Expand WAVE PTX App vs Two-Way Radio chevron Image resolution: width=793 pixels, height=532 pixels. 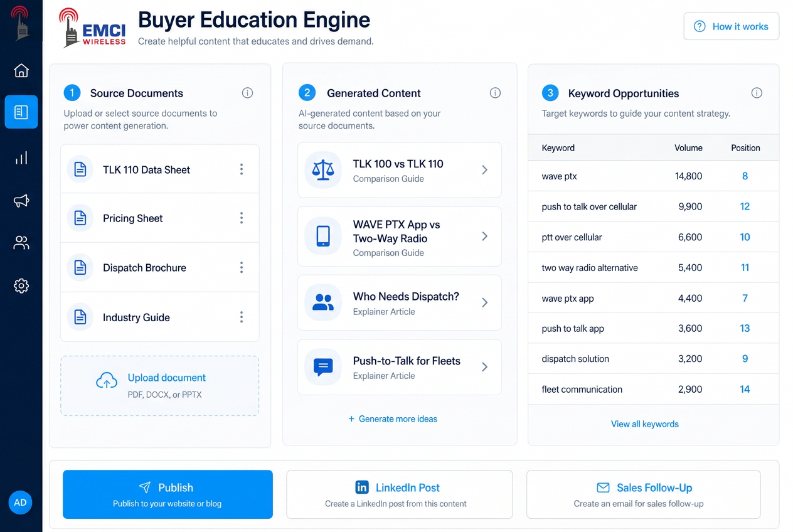(x=484, y=237)
